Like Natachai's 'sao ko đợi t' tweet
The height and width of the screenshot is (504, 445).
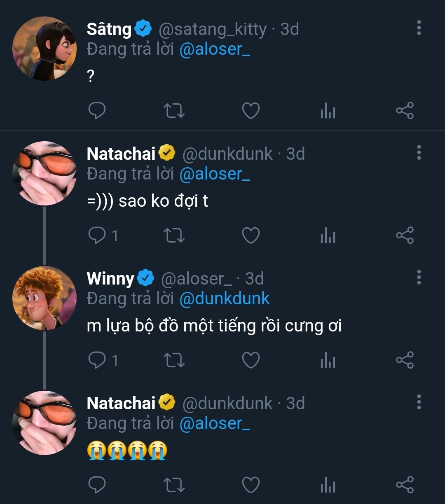(x=251, y=236)
